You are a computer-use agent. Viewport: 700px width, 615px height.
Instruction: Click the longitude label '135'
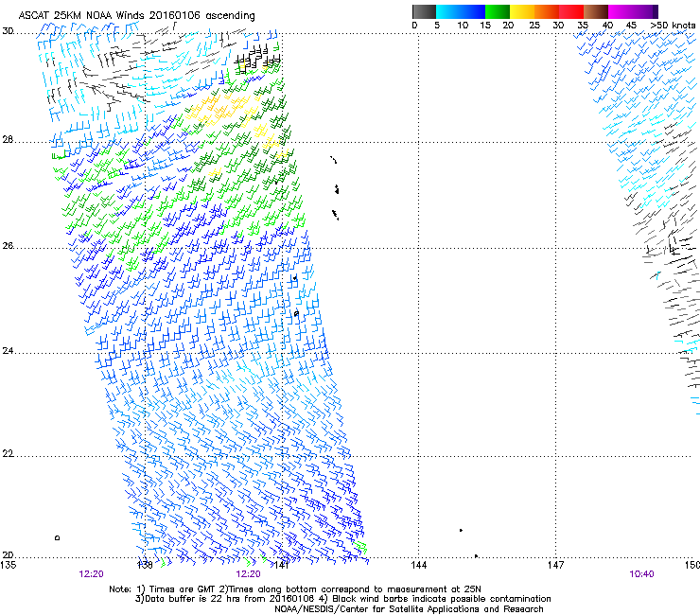click(8, 565)
